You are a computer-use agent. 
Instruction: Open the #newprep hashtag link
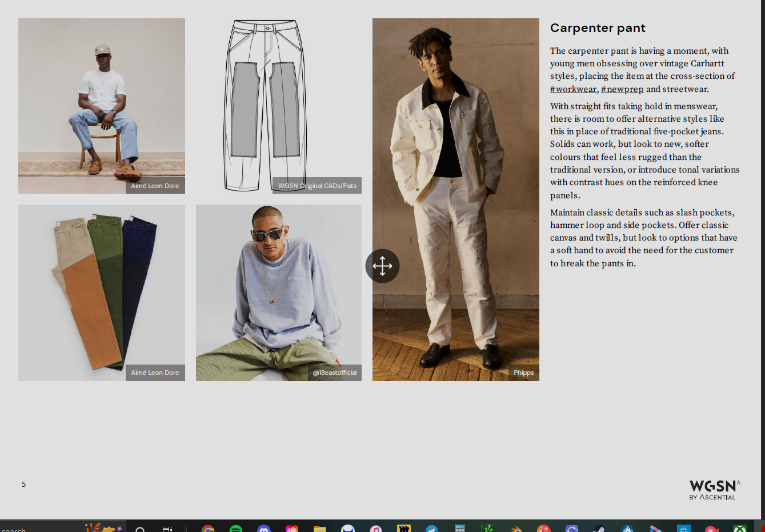pos(622,89)
